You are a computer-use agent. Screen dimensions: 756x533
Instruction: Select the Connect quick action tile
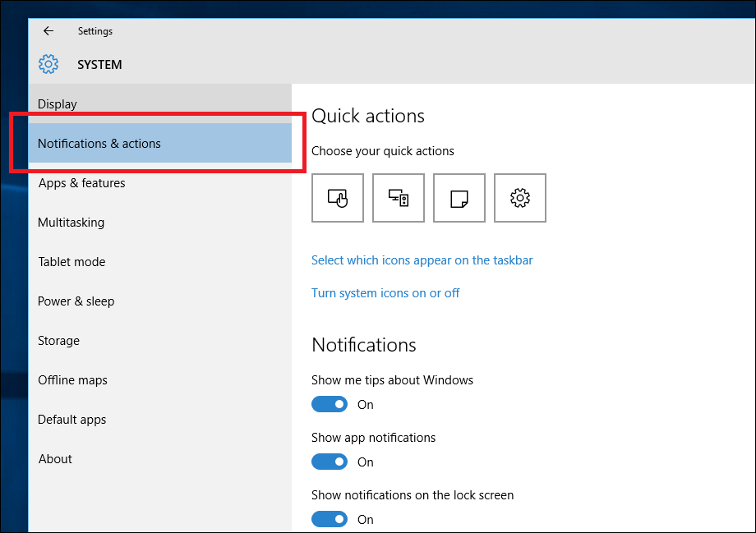[399, 198]
